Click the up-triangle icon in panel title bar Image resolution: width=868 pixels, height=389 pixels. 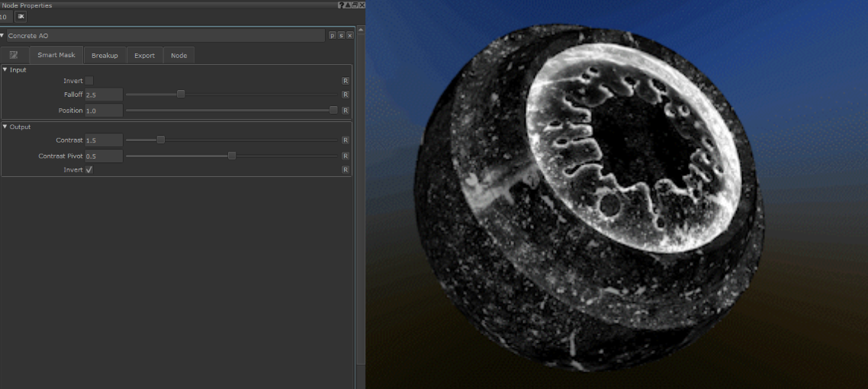(x=347, y=5)
